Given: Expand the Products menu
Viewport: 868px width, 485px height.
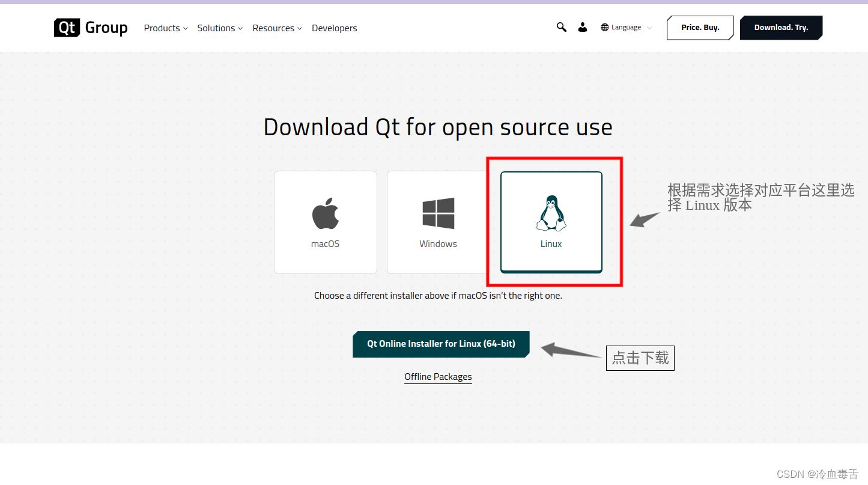Looking at the screenshot, I should [x=166, y=28].
